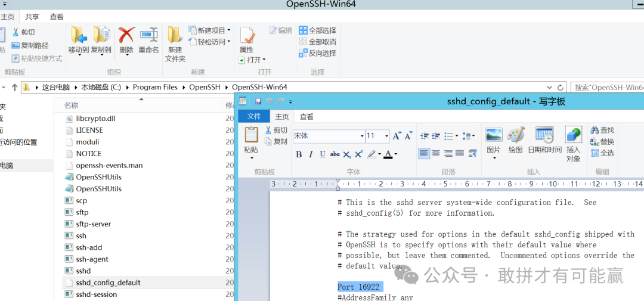Click Paste shortcut (粘贴快捷方式) in Explorer

(x=36, y=58)
